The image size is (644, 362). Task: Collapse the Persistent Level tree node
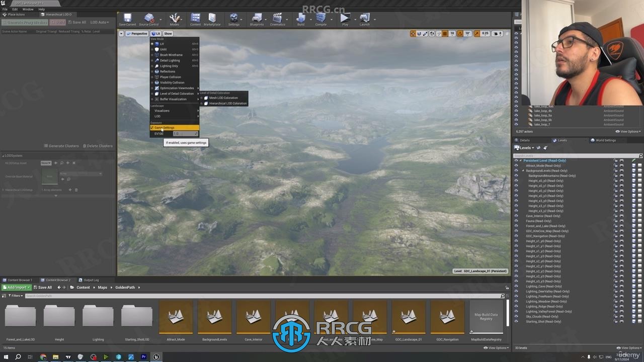tap(521, 160)
